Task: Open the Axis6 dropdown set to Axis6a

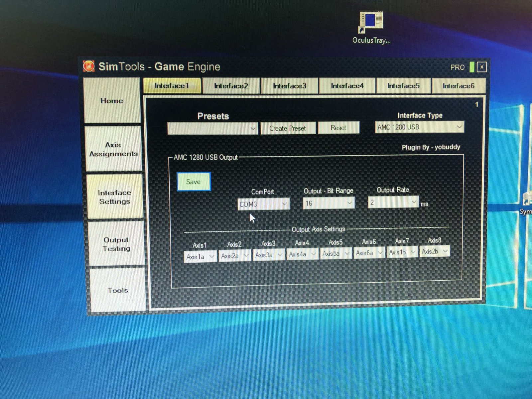Action: [369, 253]
